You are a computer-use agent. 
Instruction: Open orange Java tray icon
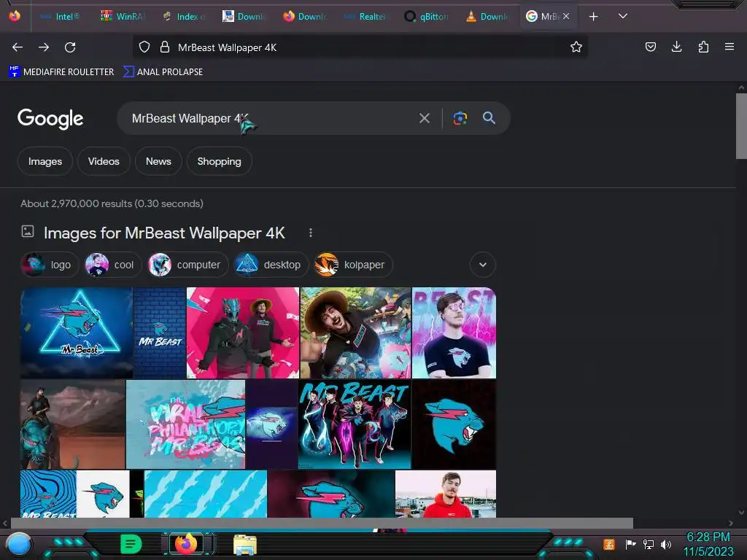(x=609, y=544)
